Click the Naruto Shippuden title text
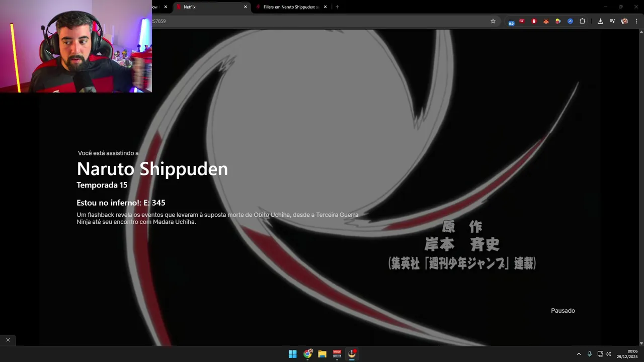Viewport: 644px width, 362px height. click(152, 168)
